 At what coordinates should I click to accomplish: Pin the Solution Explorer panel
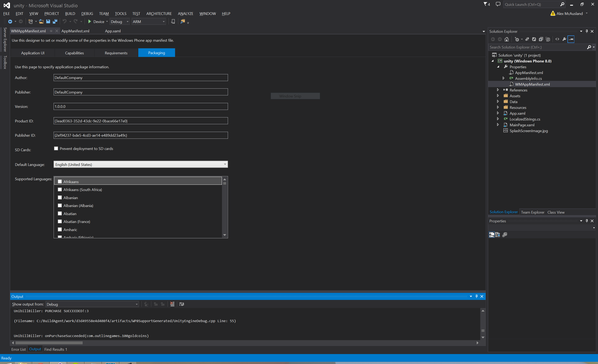587,31
